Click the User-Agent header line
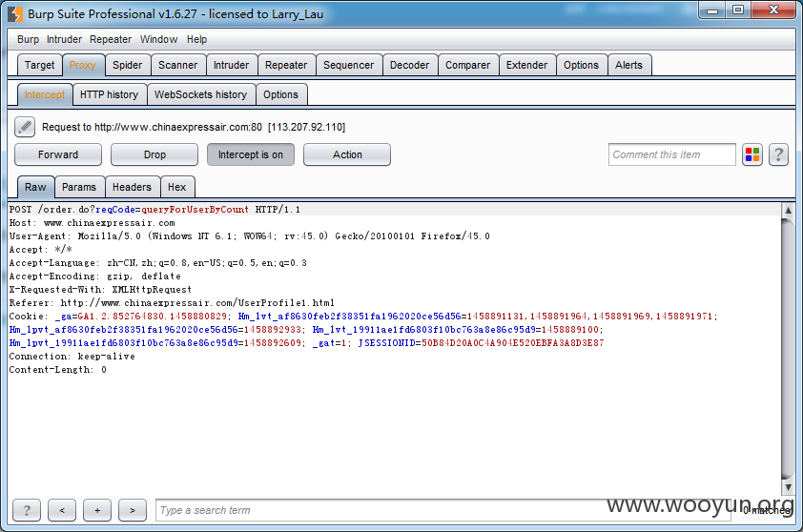This screenshot has height=532, width=803. click(x=250, y=236)
